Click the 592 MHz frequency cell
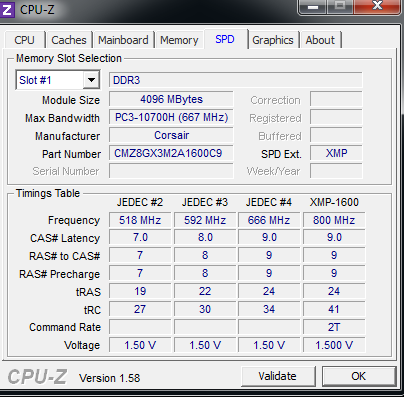 (205, 220)
